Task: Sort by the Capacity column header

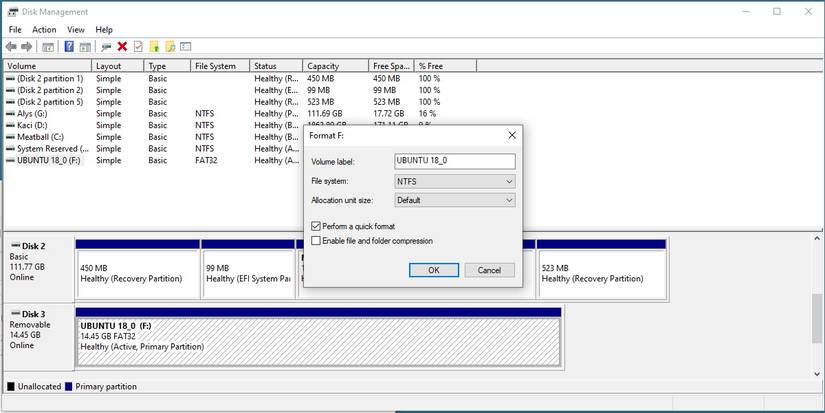Action: tap(336, 66)
